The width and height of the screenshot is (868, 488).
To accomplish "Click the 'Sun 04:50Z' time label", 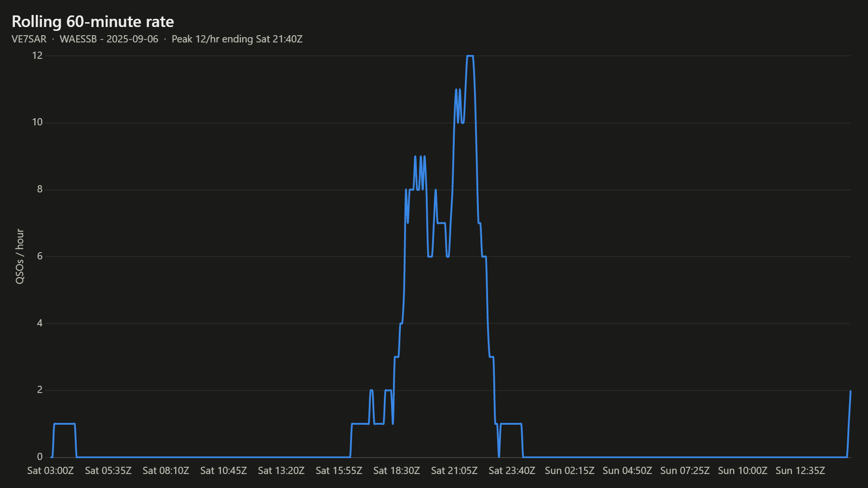I will (x=627, y=471).
